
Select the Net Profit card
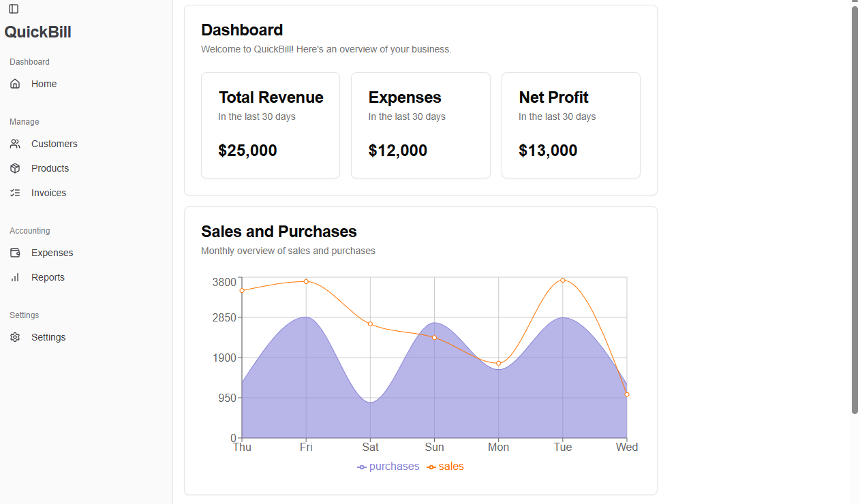click(570, 125)
